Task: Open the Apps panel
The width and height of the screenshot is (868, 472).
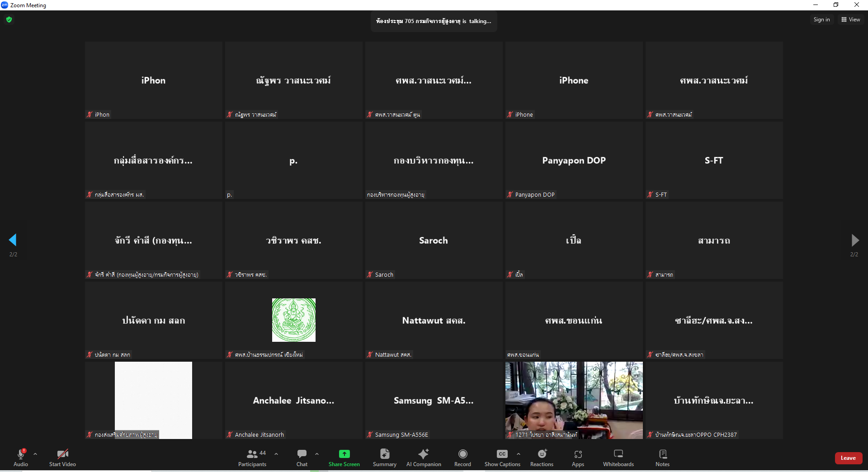Action: click(578, 458)
